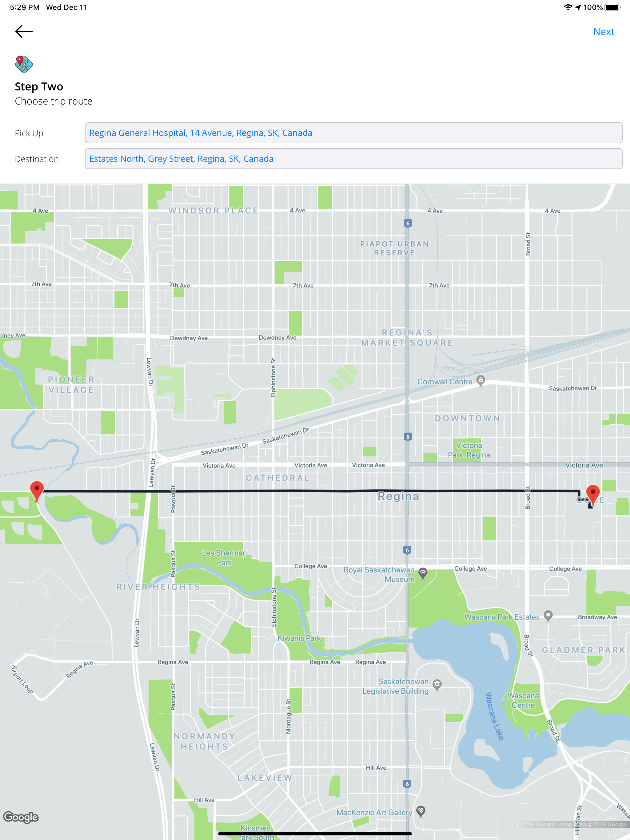Screen dimensions: 630x840
Task: Select the Cornwall Centre shopping marker
Action: click(x=481, y=381)
